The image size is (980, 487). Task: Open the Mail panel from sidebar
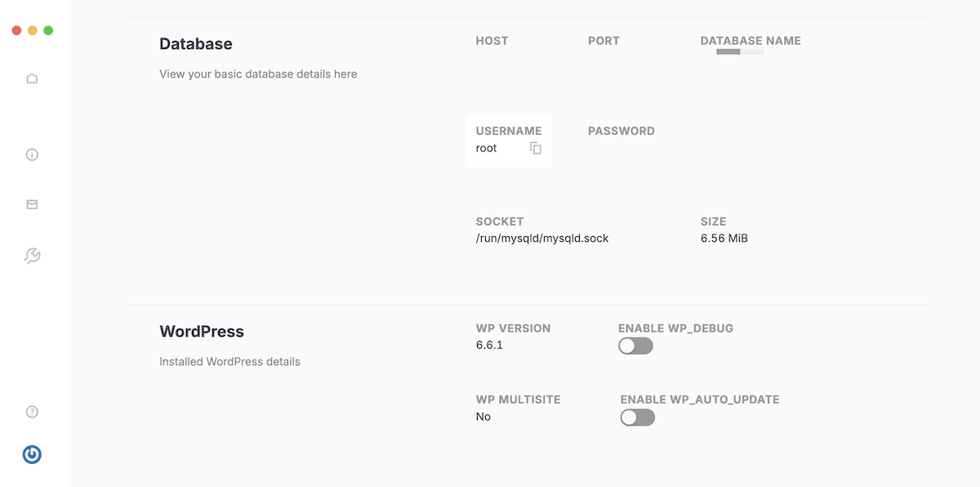(x=32, y=204)
